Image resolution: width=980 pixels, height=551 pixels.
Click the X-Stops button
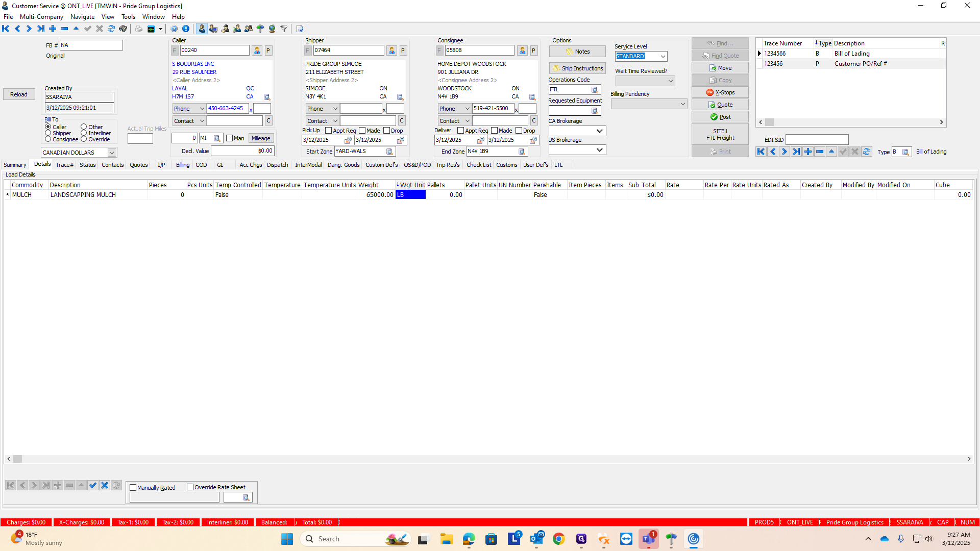(x=720, y=92)
